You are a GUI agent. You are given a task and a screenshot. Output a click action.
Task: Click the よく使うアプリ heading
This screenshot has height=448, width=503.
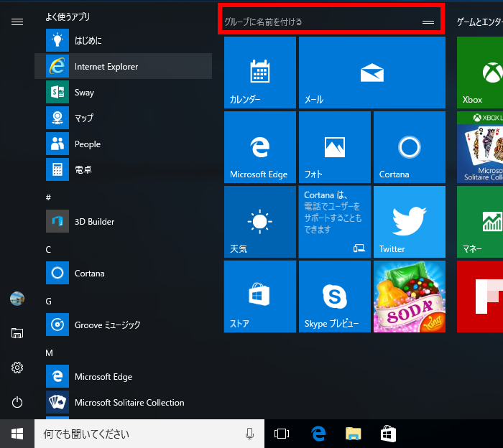[68, 17]
